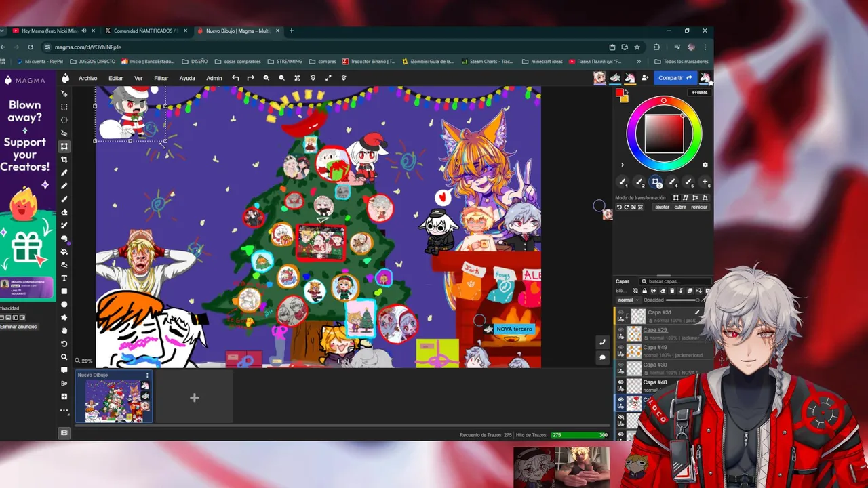Select the rectangular selection tool

pyautogui.click(x=64, y=107)
